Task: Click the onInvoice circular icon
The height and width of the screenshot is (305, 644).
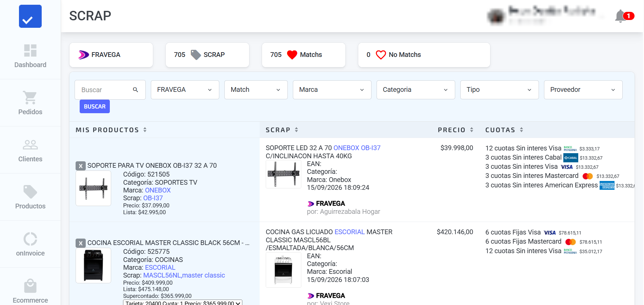Action: pyautogui.click(x=30, y=239)
